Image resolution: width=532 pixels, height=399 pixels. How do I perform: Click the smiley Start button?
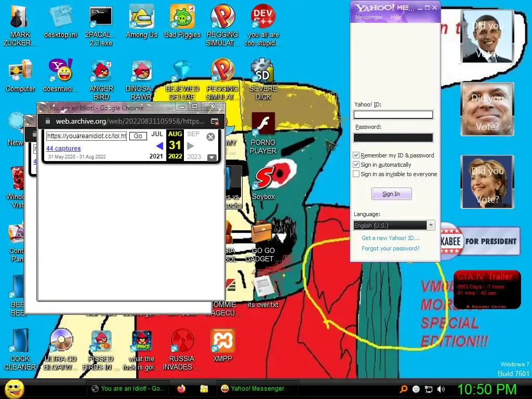point(15,389)
